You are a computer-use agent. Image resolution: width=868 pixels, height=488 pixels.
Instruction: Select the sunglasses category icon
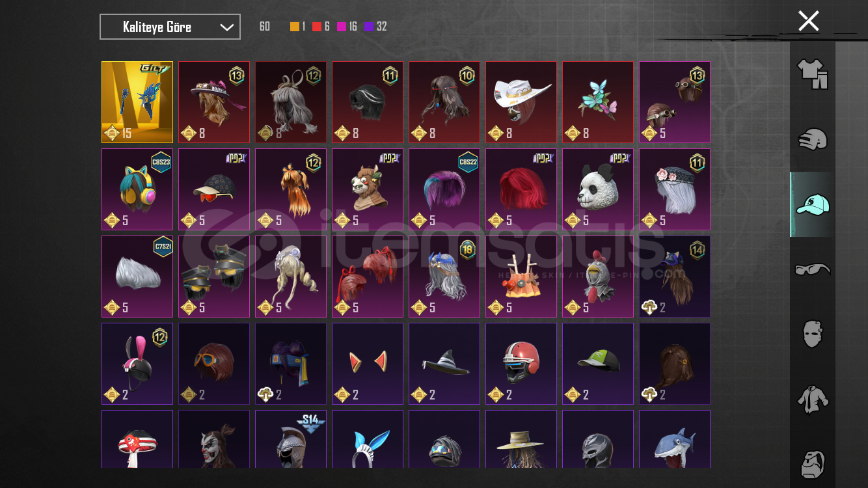pos(812,269)
